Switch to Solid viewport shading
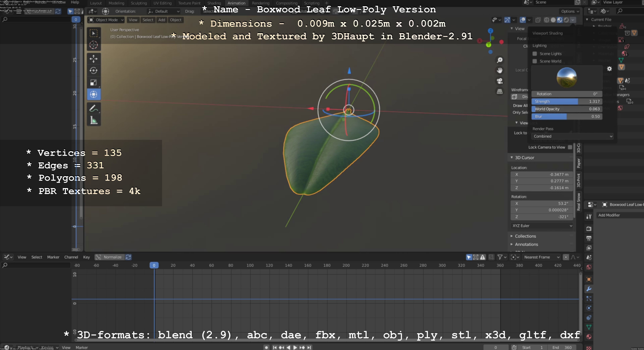 [x=553, y=20]
